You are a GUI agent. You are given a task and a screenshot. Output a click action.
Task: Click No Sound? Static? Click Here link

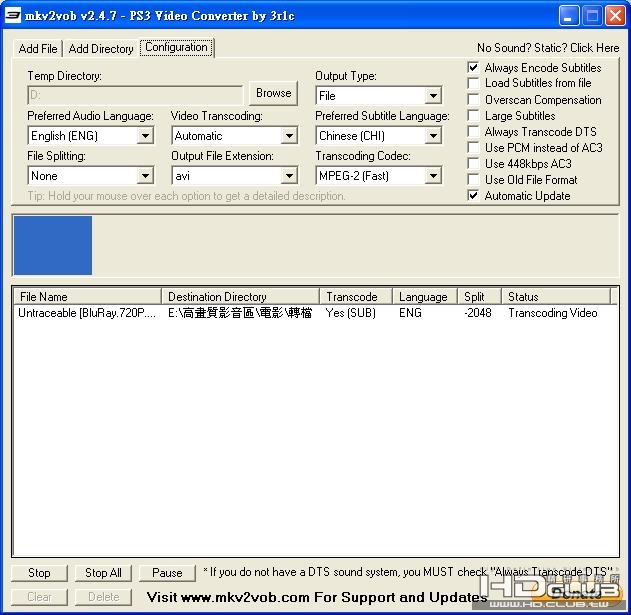pos(548,48)
